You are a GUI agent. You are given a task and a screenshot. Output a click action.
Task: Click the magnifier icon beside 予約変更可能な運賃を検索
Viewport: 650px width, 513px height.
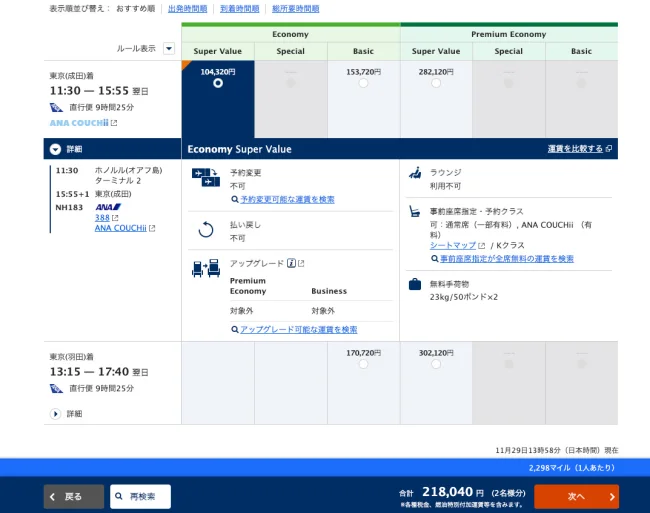click(x=234, y=200)
